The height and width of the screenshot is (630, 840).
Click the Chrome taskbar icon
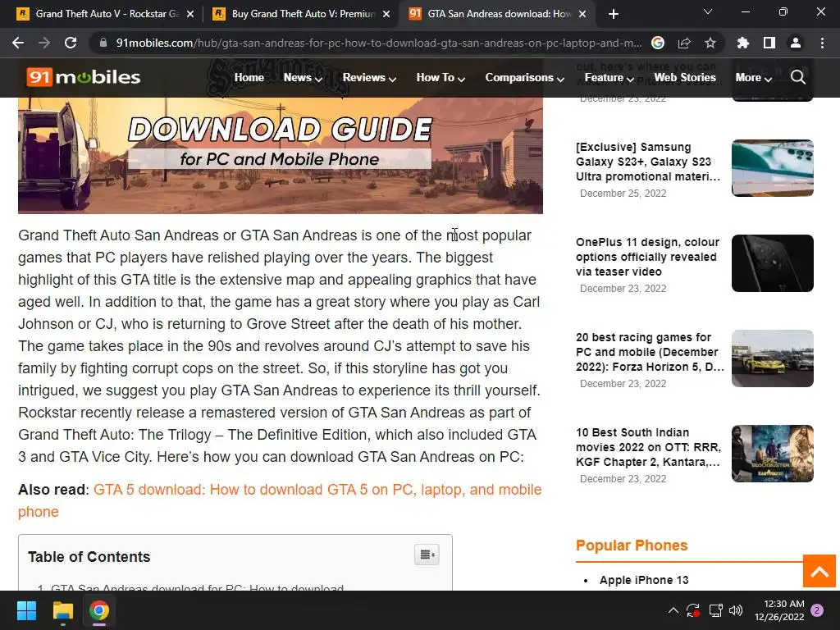click(99, 610)
